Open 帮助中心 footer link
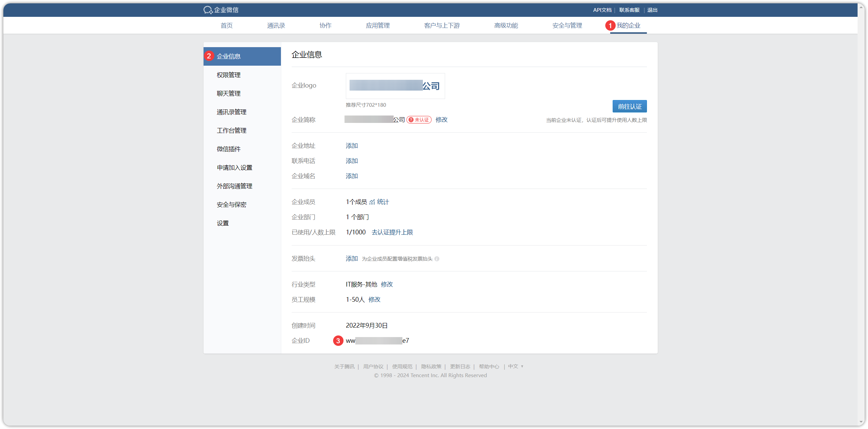 [489, 367]
